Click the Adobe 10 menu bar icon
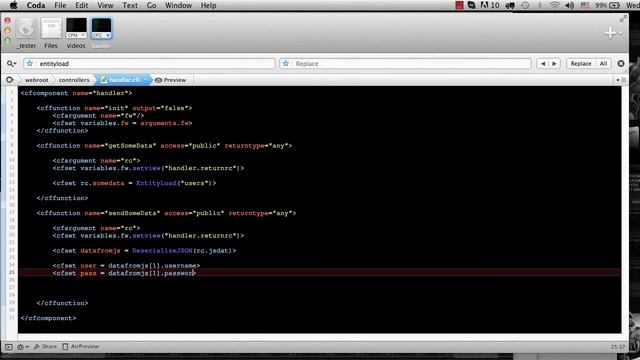The width and height of the screenshot is (640, 360). (490, 5)
